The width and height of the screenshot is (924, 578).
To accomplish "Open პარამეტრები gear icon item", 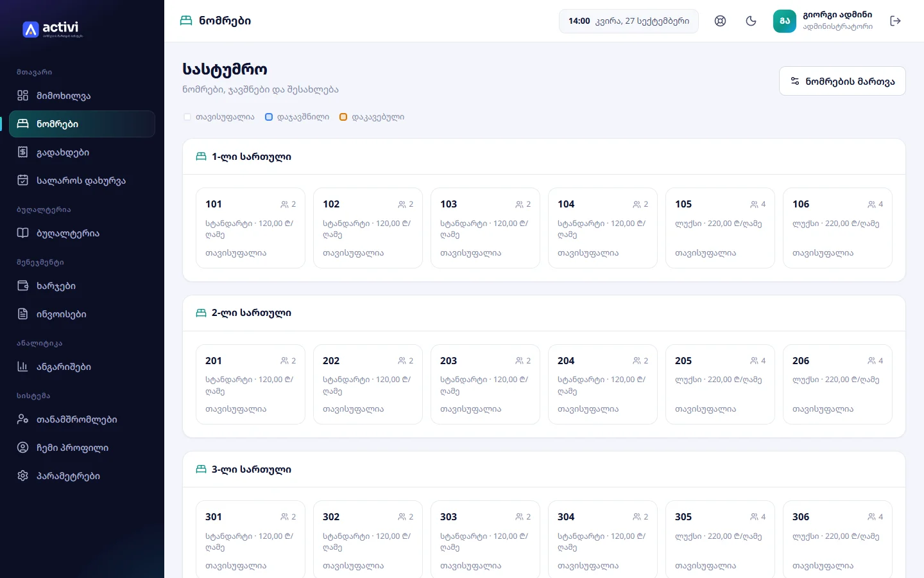I will tap(82, 476).
